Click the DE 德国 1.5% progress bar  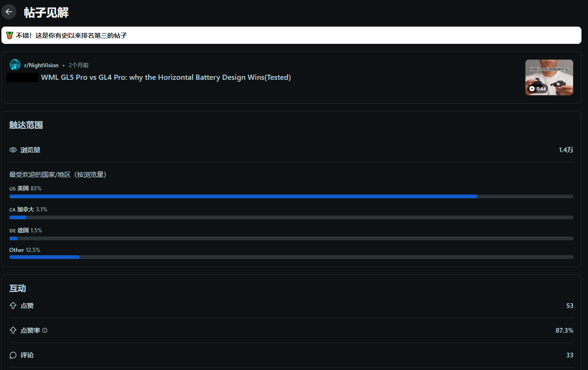(291, 238)
